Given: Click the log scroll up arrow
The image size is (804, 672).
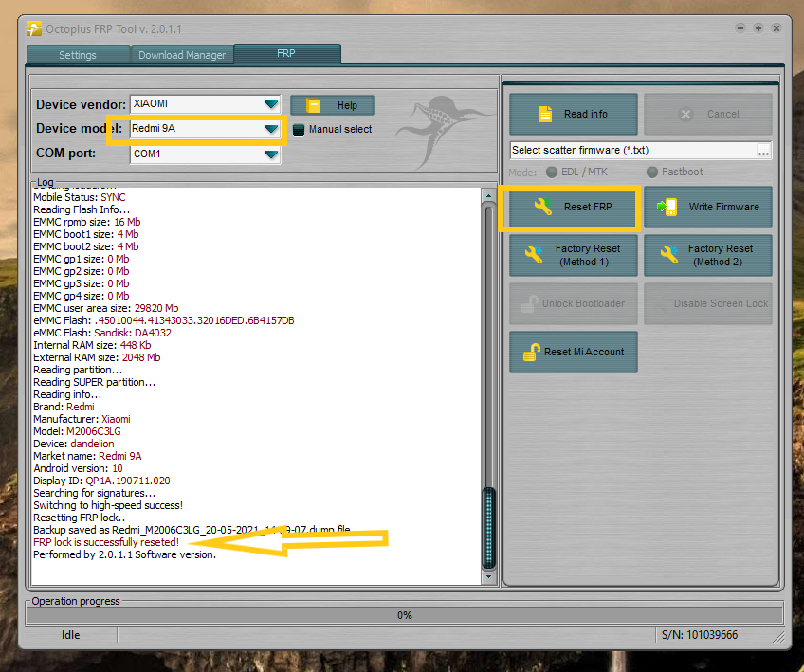Looking at the screenshot, I should (488, 195).
